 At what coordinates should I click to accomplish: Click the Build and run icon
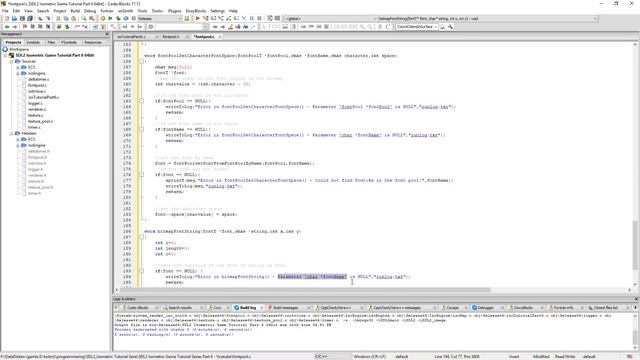coord(118,19)
